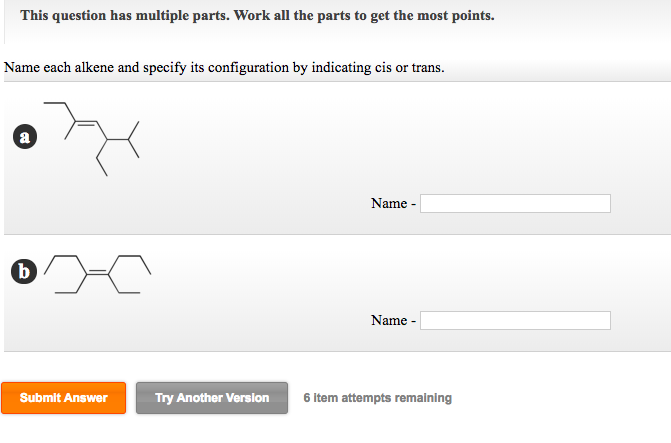Click the 'Name -' label in part b
671x443 pixels.
click(393, 321)
